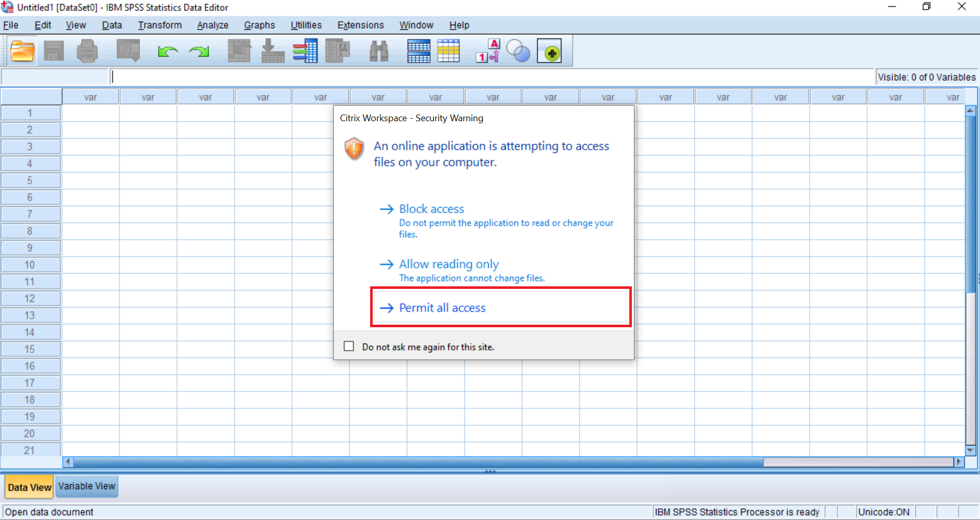Restore down the SPSS window

[x=926, y=7]
